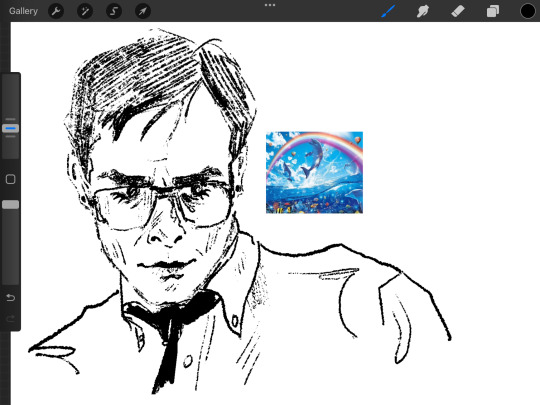Redo the last undone stroke
Screen dimensions: 540x405
tap(11, 319)
